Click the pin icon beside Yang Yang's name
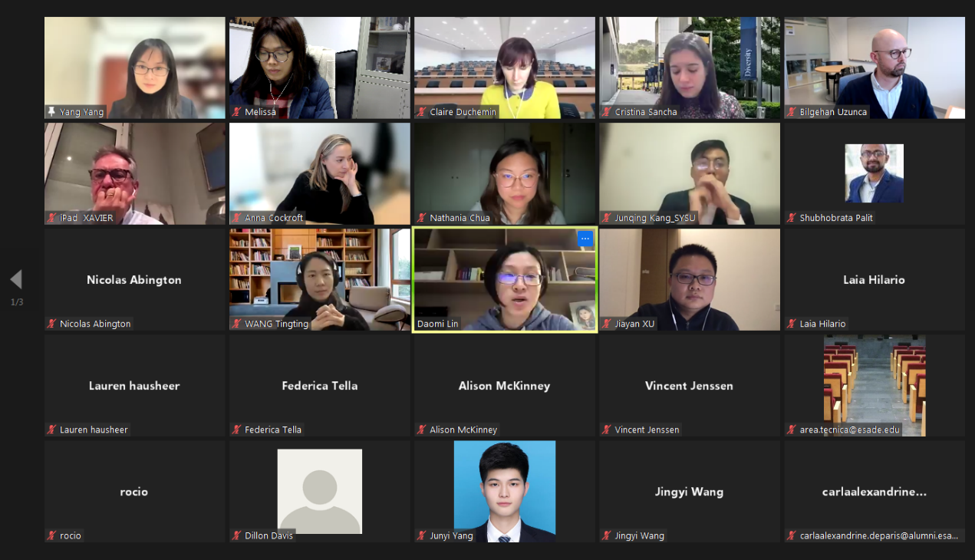 tap(51, 112)
